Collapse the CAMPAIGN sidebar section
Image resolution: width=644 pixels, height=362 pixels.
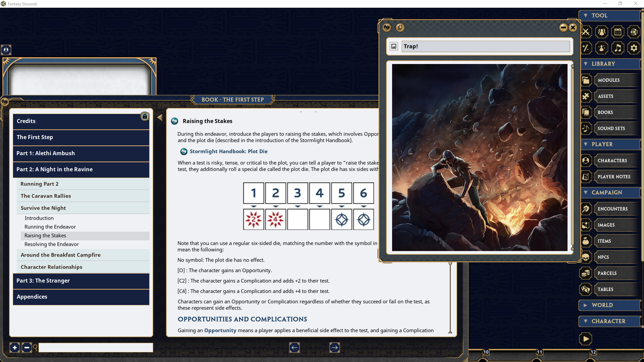[585, 192]
